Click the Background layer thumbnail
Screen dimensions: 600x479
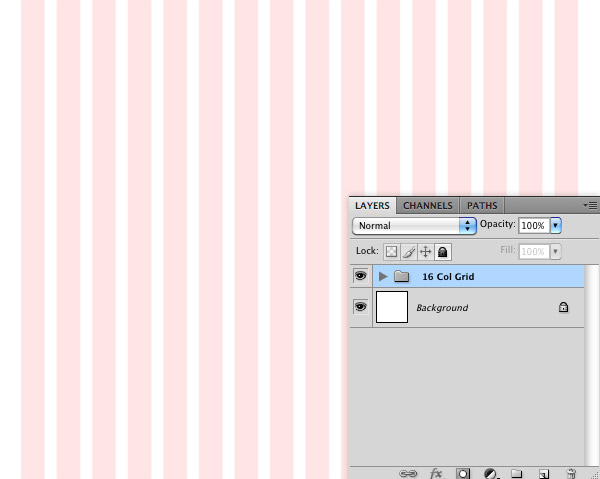click(x=392, y=307)
